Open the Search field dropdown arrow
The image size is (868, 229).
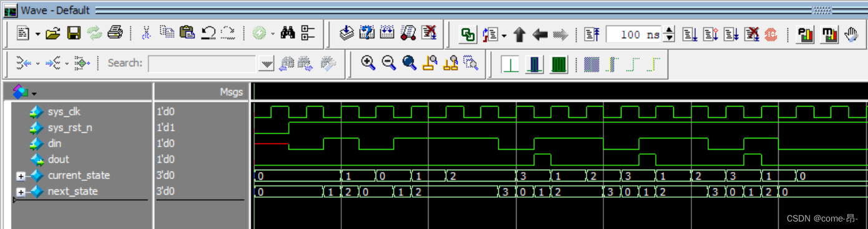coord(266,63)
